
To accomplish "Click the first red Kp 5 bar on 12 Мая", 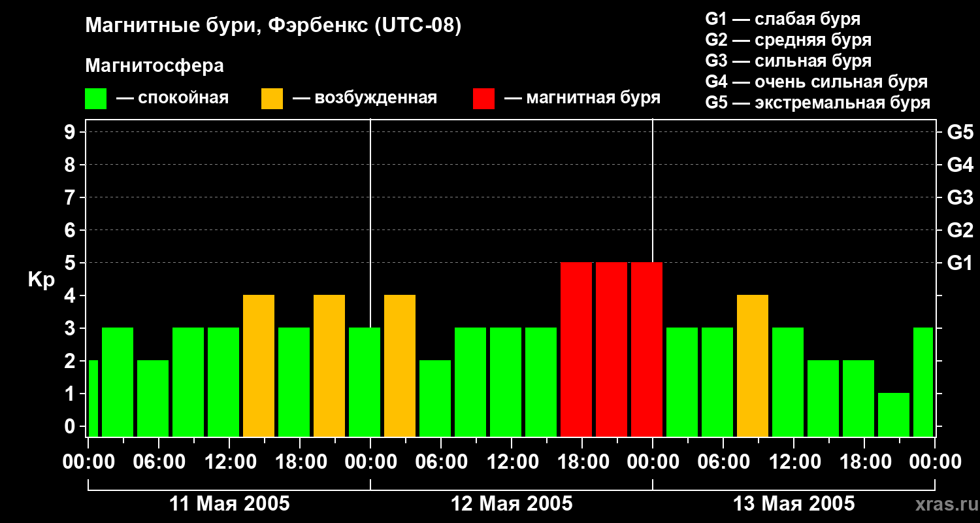I will [x=576, y=350].
